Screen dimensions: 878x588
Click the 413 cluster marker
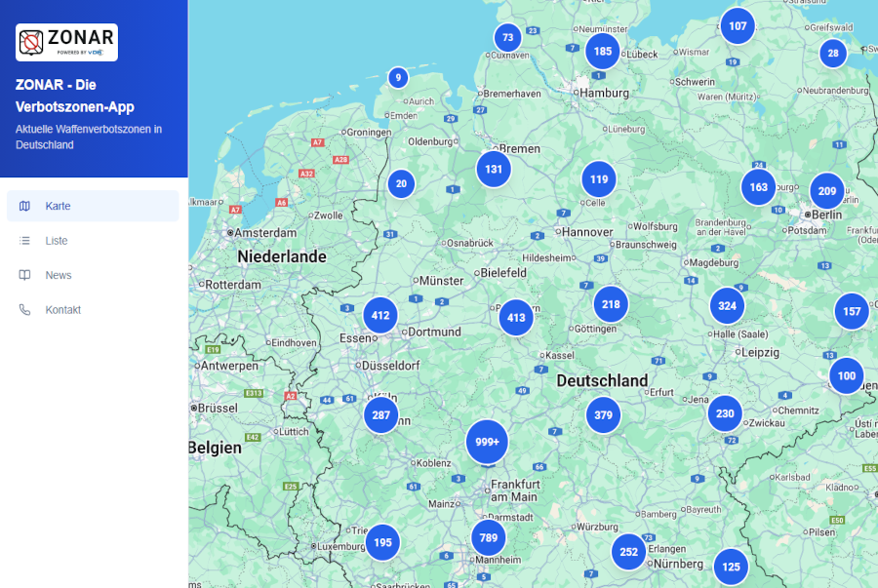coord(516,318)
